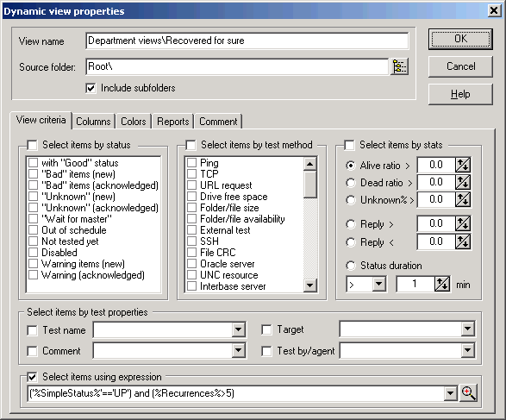
Task: Click spinner icon beside Reply > value
Action: pyautogui.click(x=463, y=223)
